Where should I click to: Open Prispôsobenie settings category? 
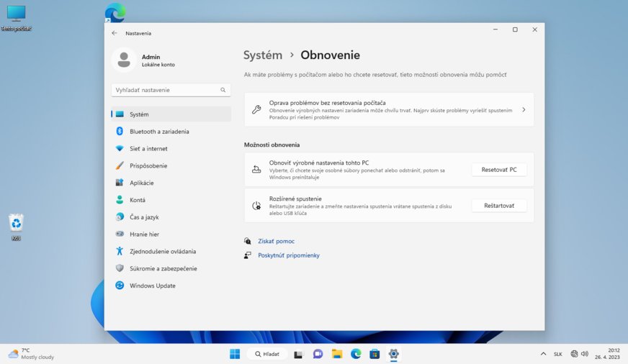click(148, 166)
